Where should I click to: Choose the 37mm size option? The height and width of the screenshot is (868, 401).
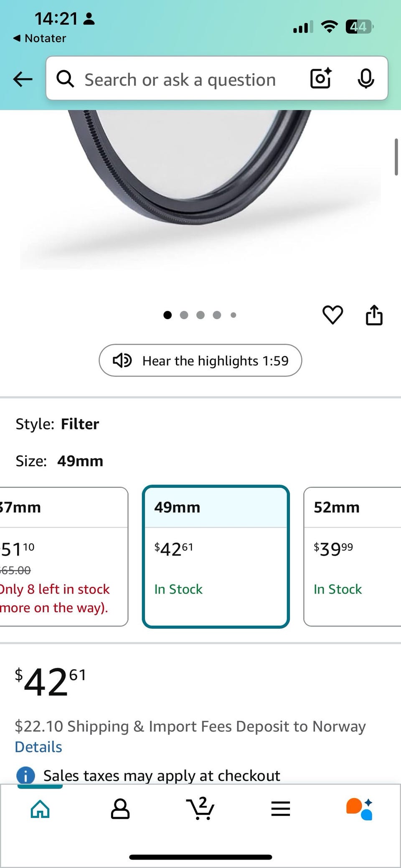(x=63, y=556)
